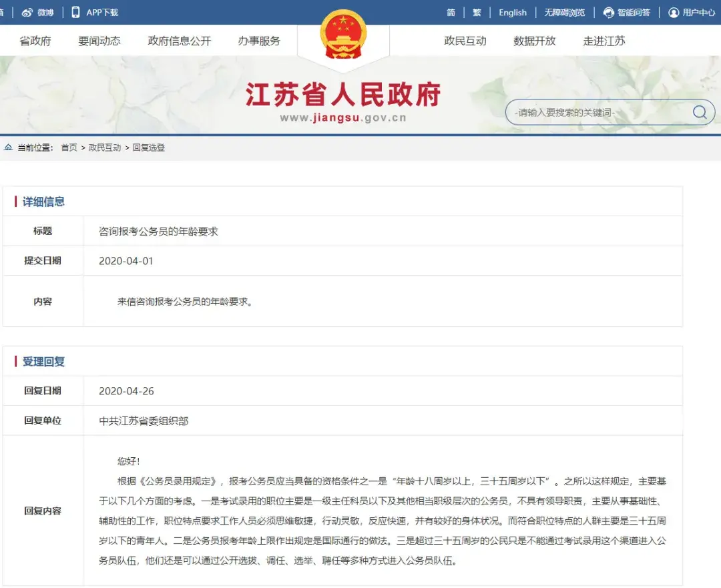
Task: Switch to simplified Chinese via 简
Action: click(451, 12)
